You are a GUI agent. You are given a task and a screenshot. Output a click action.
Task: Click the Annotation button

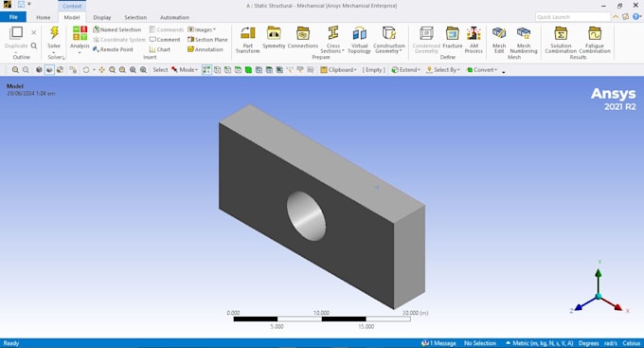click(x=206, y=49)
